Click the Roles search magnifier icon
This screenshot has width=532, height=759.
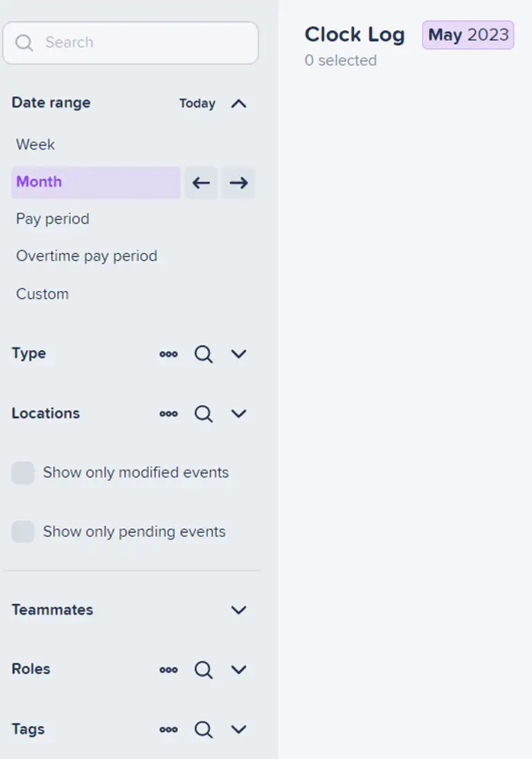(x=203, y=670)
